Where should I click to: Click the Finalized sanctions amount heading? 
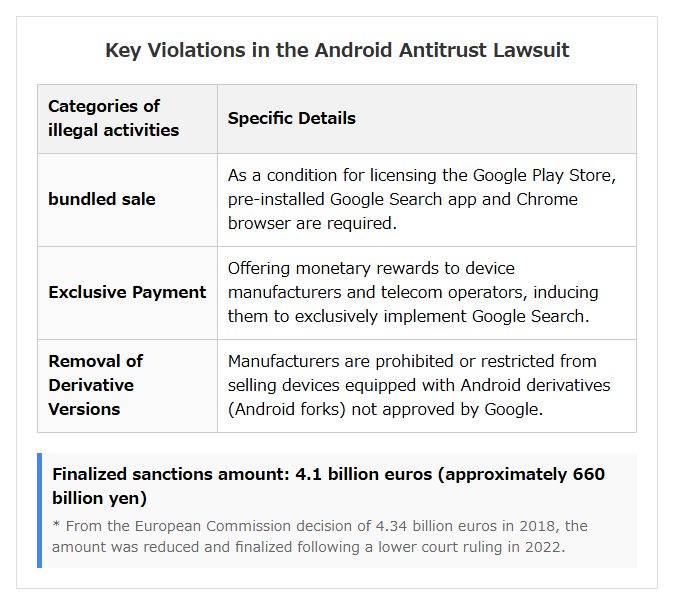[x=328, y=486]
